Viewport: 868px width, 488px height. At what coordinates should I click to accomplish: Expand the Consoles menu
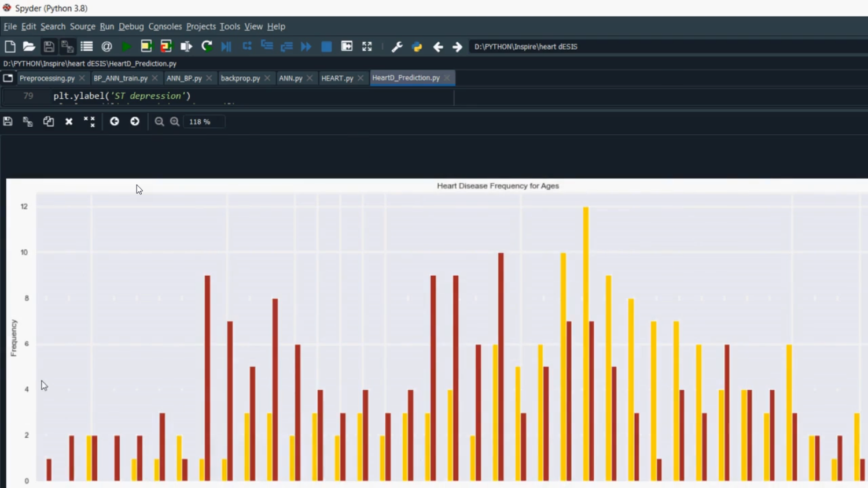coord(165,27)
